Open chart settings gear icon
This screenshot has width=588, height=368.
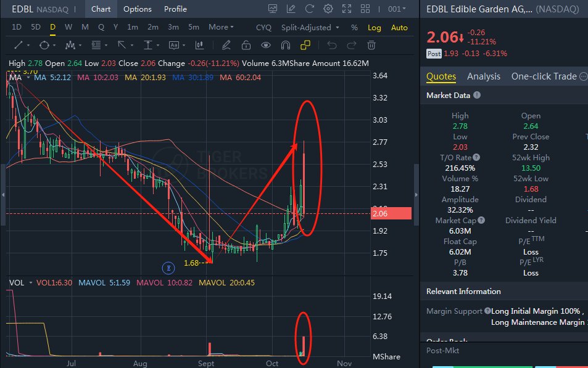point(328,9)
